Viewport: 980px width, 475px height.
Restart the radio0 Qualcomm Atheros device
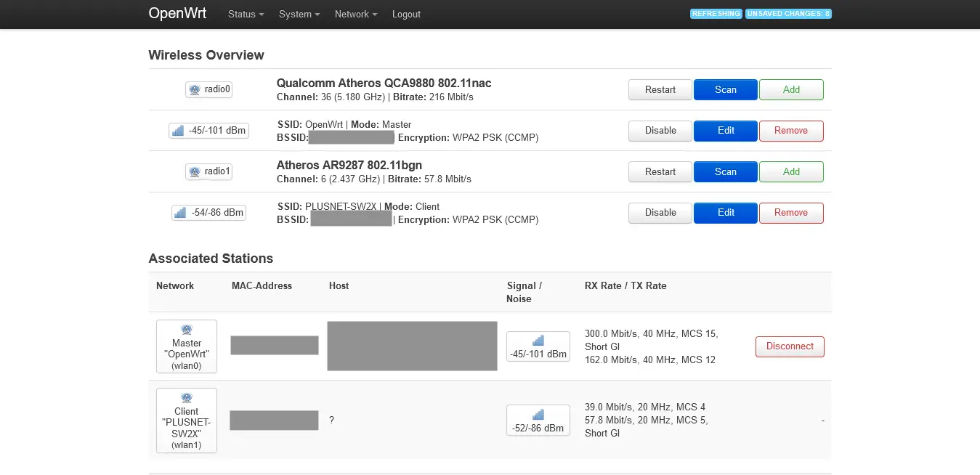coord(660,90)
